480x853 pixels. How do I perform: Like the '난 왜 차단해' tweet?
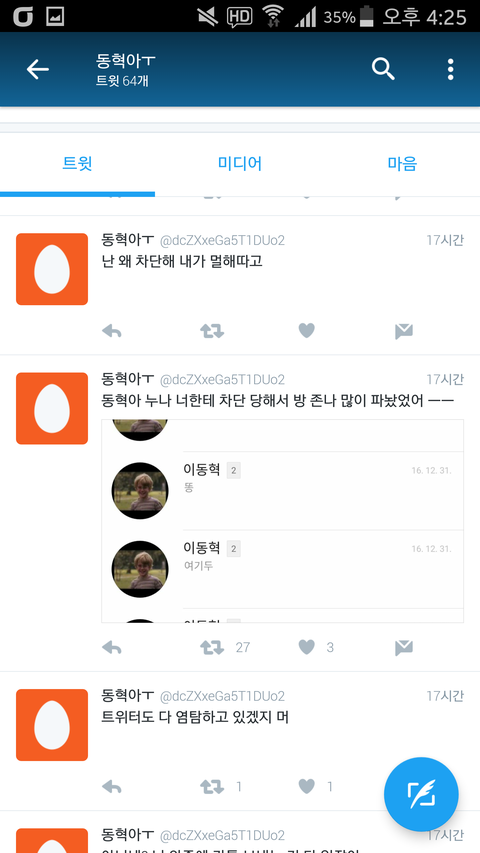coord(307,331)
